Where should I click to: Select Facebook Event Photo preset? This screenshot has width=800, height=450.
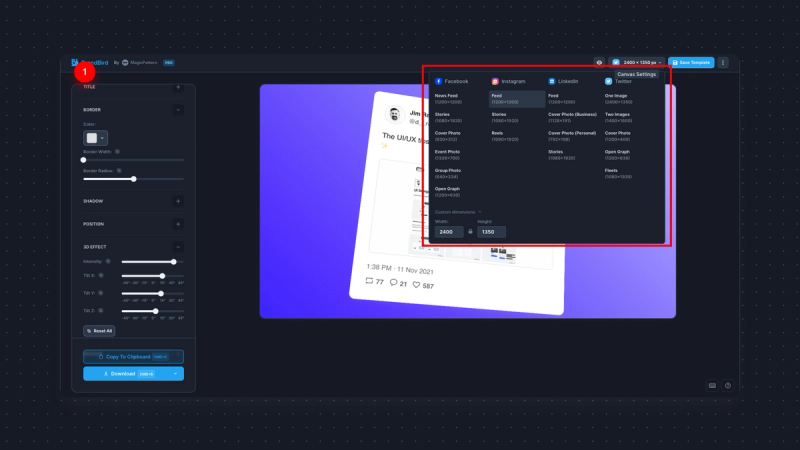tap(449, 155)
